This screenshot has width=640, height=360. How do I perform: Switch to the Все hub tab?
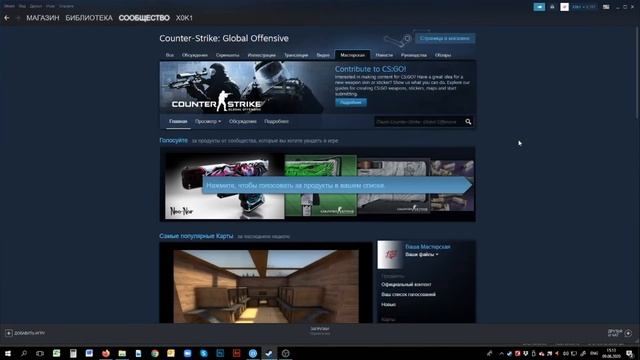coord(170,55)
